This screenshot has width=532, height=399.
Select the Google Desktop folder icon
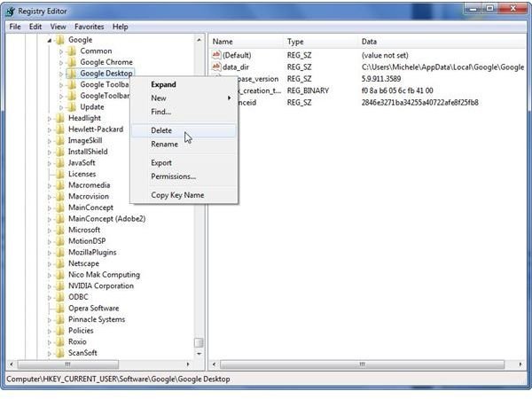72,74
